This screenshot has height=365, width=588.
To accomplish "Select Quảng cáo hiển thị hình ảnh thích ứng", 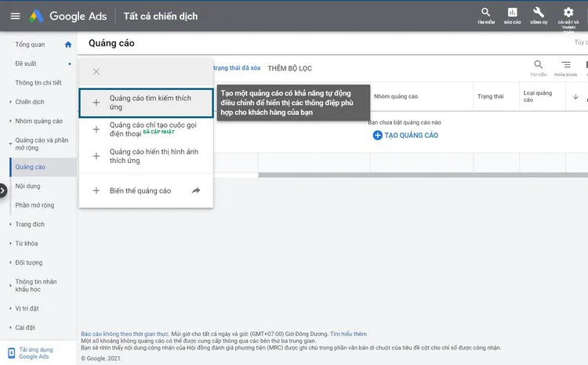I will pyautogui.click(x=146, y=156).
